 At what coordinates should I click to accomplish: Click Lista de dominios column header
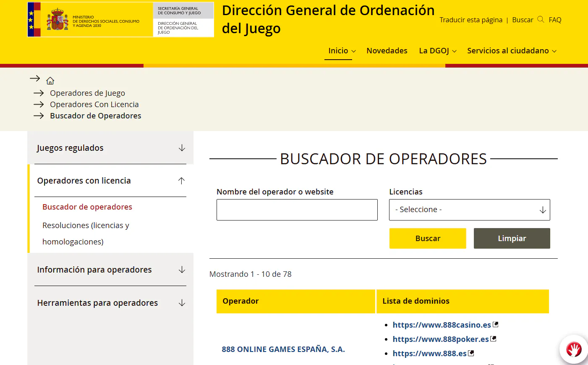pyautogui.click(x=463, y=301)
